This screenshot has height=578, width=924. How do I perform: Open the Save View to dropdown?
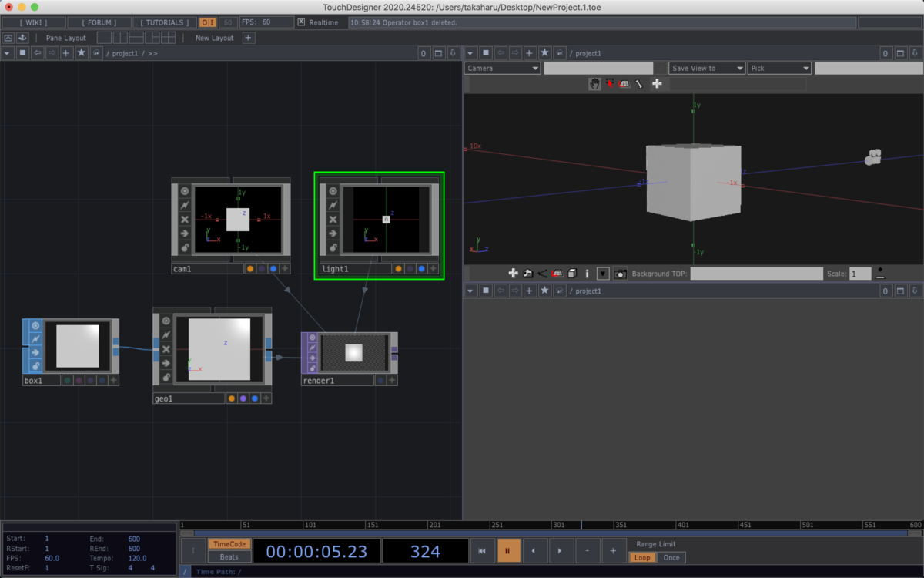click(x=707, y=68)
